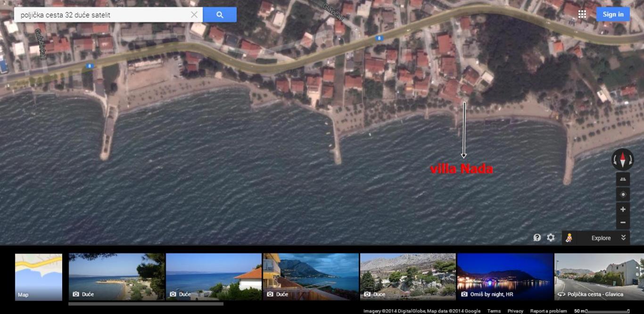Viewport: 644px width, 314px height.
Task: Clear the search box with the X
Action: click(x=194, y=15)
